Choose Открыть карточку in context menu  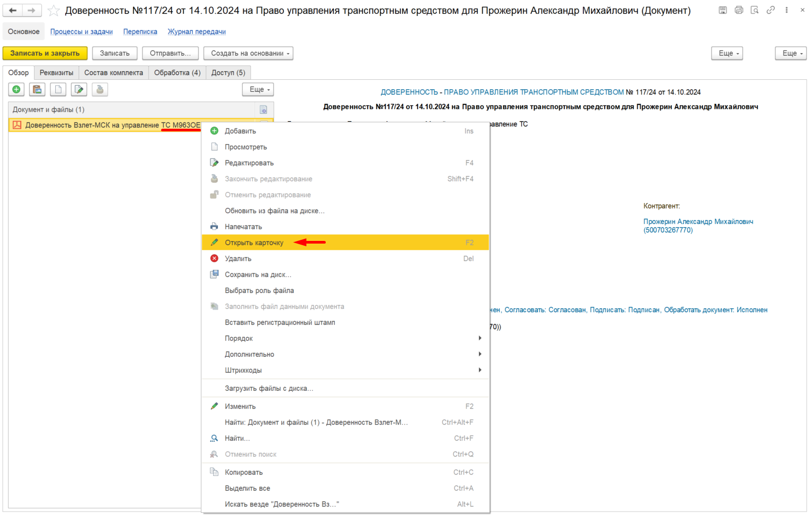pos(345,243)
